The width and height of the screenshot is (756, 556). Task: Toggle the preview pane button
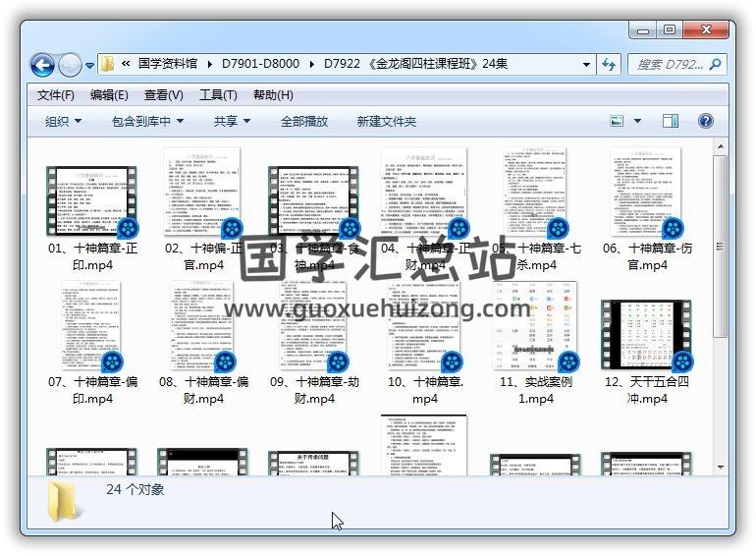[x=671, y=122]
